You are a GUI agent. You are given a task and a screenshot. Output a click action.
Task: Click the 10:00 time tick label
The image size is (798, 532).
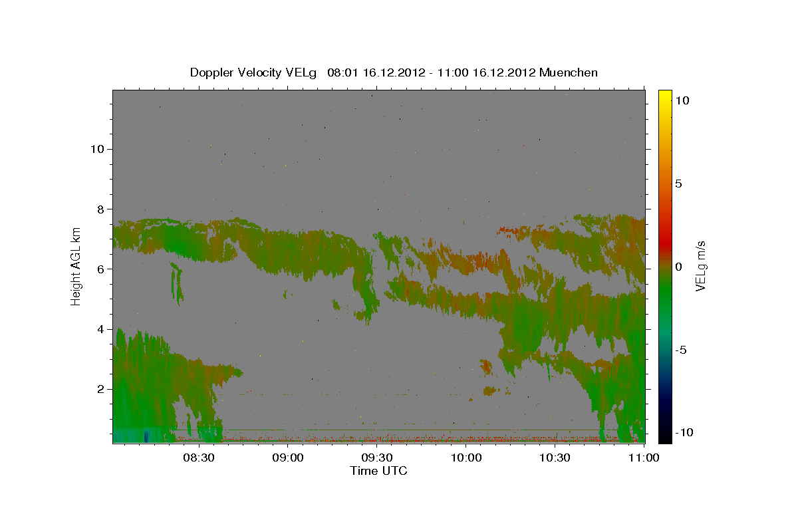point(466,458)
